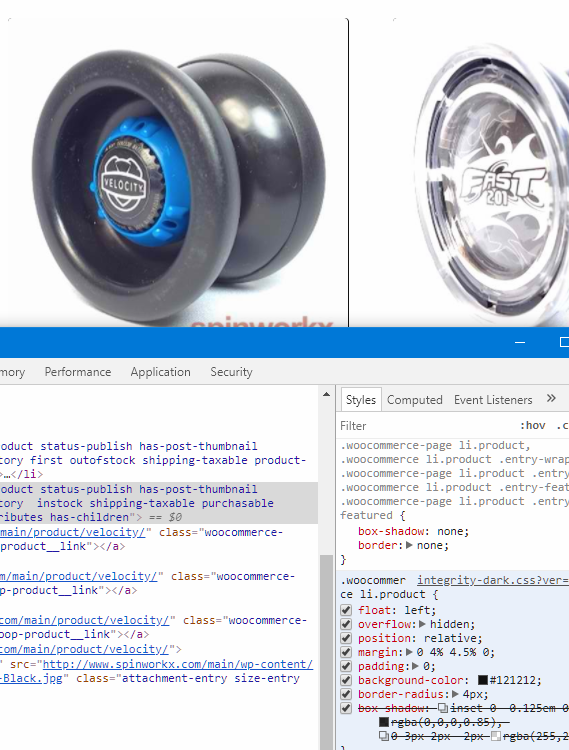Expand the padding shorthand triangle
569x750 pixels.
(416, 666)
